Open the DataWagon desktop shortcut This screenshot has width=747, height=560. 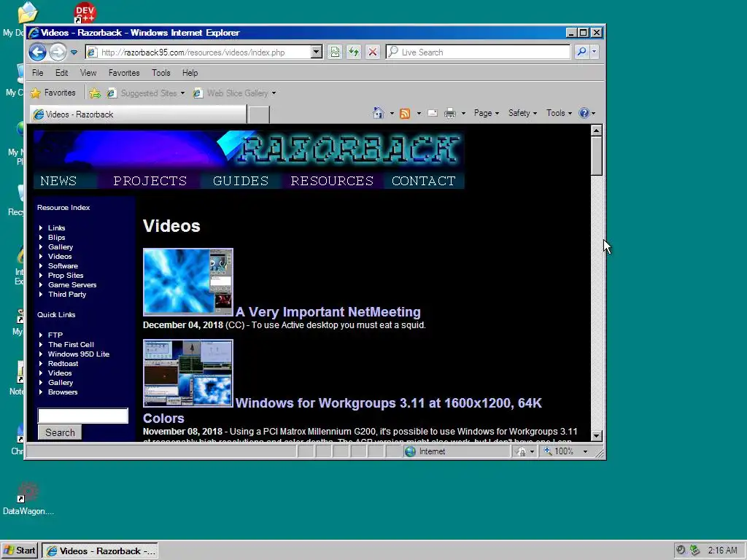click(x=28, y=499)
